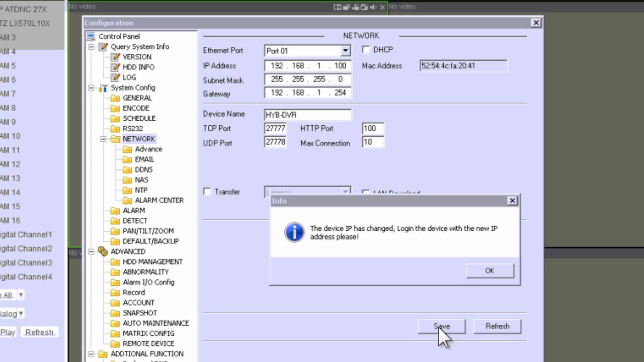This screenshot has width=644, height=362.
Task: Open the EMAIL settings tree item
Action: [144, 159]
